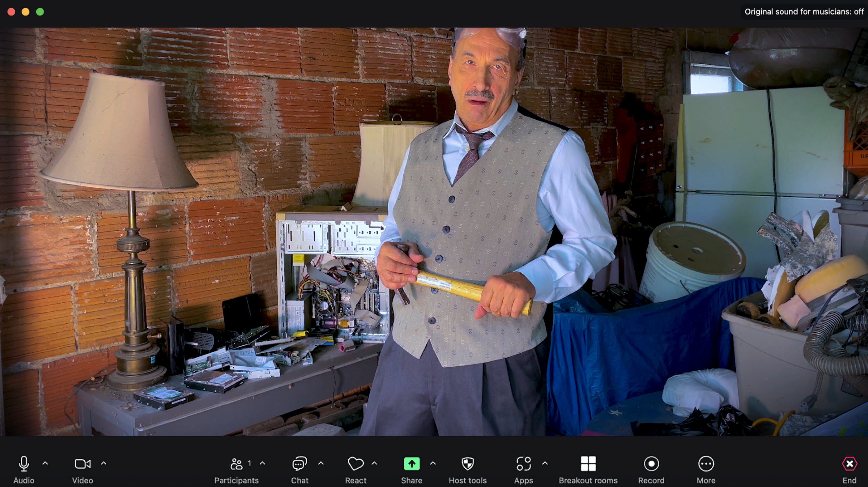Image resolution: width=868 pixels, height=487 pixels.
Task: Open the Chat panel
Action: pyautogui.click(x=299, y=464)
